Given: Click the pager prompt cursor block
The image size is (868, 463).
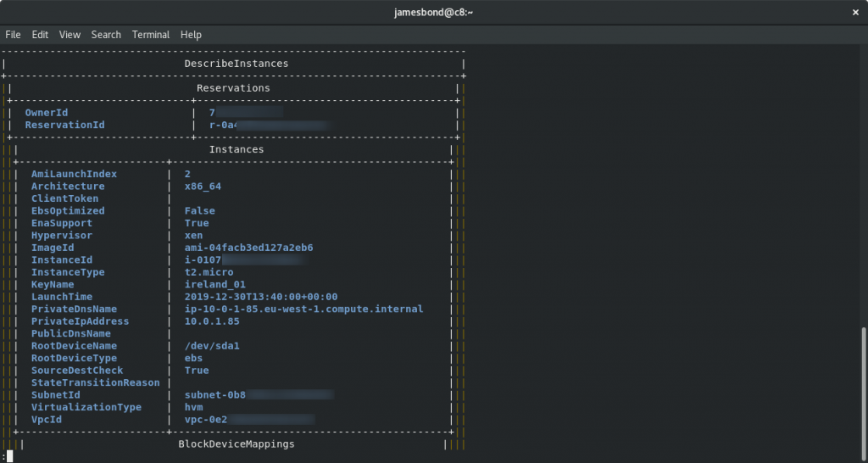Looking at the screenshot, I should pyautogui.click(x=9, y=456).
